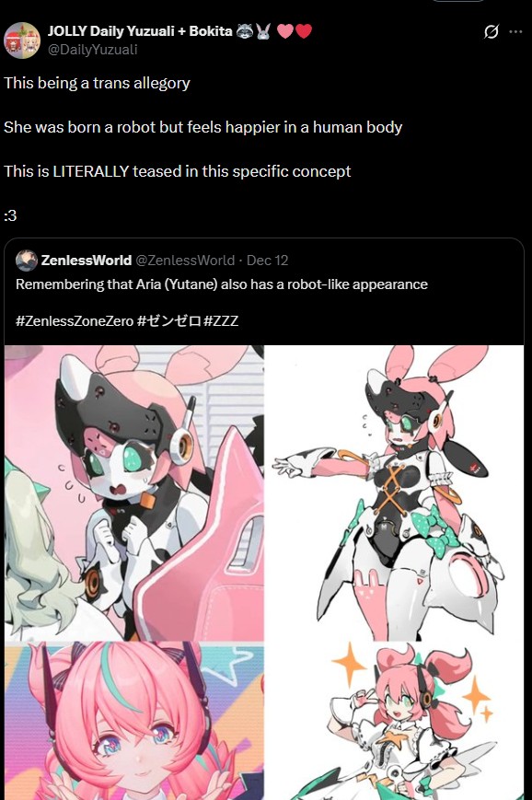View pink-haired Aria closeup image
The height and width of the screenshot is (800, 532).
(134, 721)
